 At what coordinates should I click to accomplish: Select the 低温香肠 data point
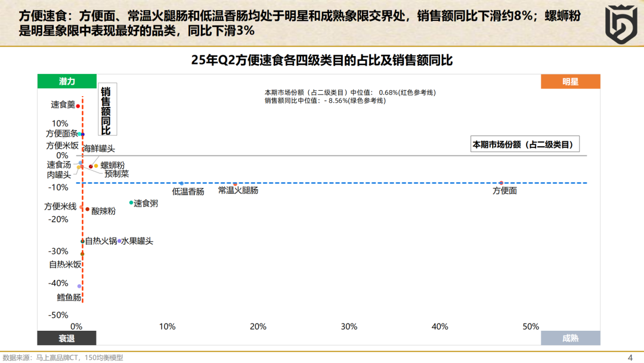pyautogui.click(x=181, y=183)
